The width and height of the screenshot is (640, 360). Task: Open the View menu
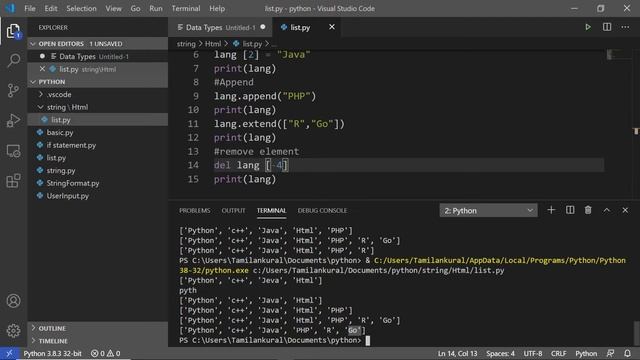[113, 8]
